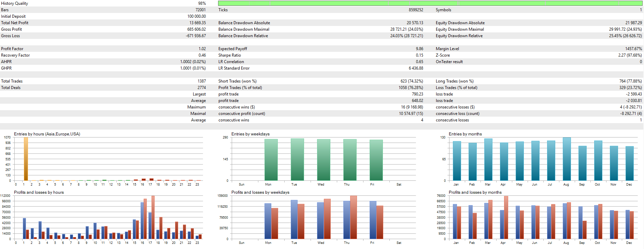The width and height of the screenshot is (644, 249).
Task: Click the Mon bar in Entries by weekdays
Action: (271, 160)
